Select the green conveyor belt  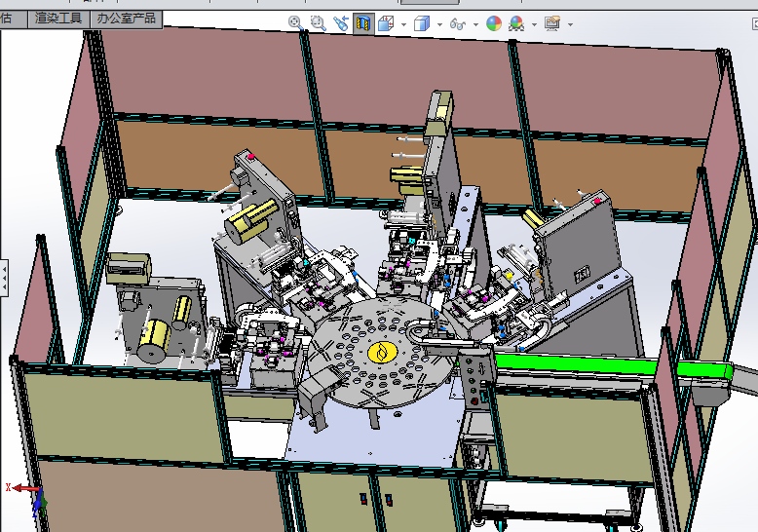[613, 364]
